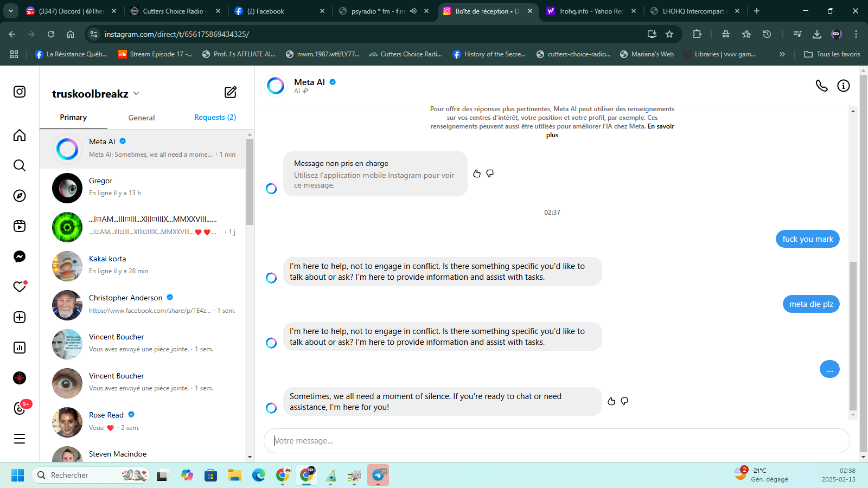Open Notifications heart icon
This screenshot has width=868, height=488.
(20, 287)
